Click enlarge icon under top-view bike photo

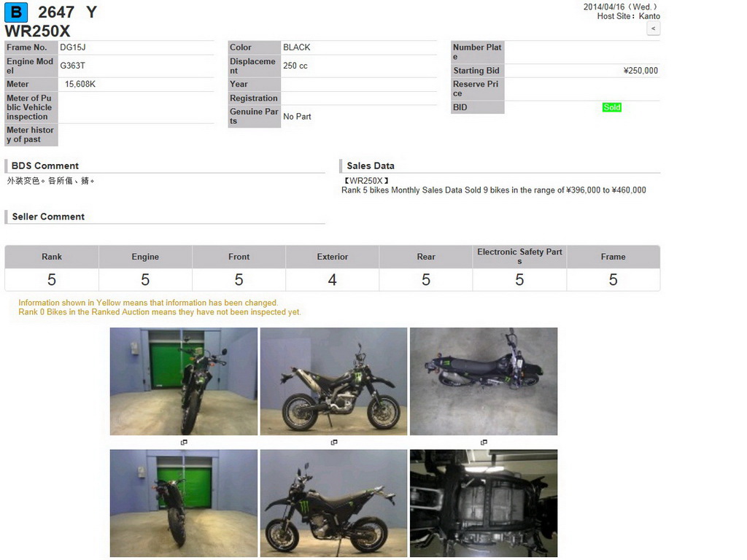(x=484, y=443)
